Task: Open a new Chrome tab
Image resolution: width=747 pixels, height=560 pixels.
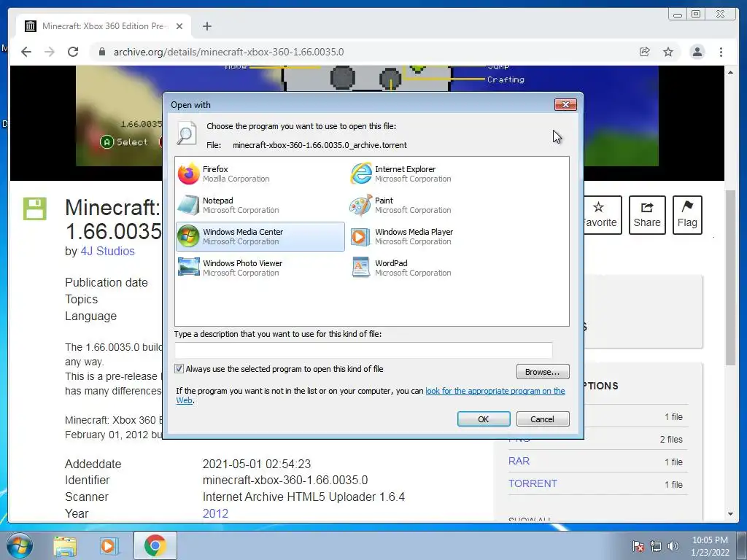Action: point(206,26)
